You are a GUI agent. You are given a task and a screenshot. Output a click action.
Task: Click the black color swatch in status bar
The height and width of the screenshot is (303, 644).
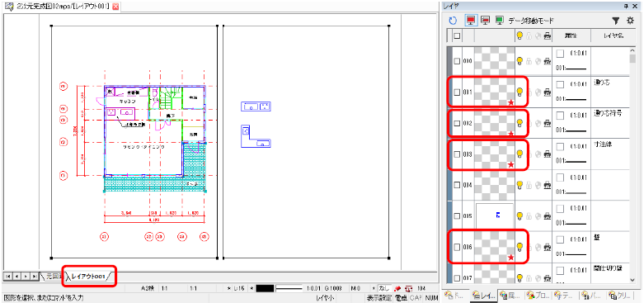[265, 288]
